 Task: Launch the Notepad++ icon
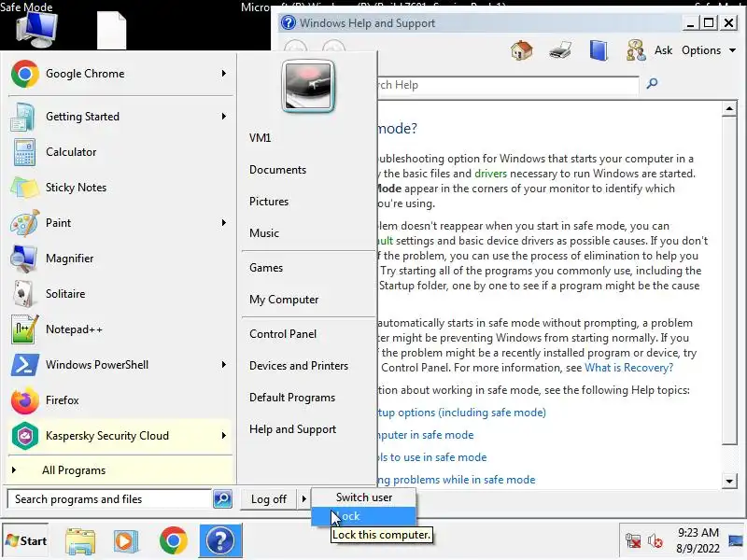(x=24, y=329)
